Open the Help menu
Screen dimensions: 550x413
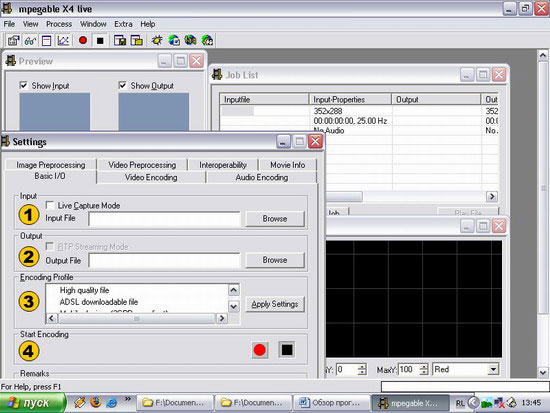coord(148,24)
